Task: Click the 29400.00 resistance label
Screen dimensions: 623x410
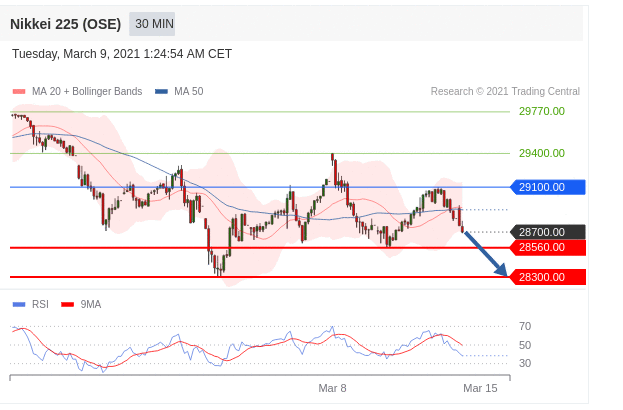Action: 542,153
